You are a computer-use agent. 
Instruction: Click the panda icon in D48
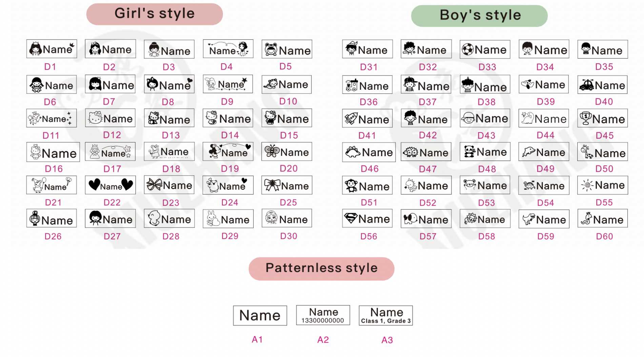pos(469,152)
